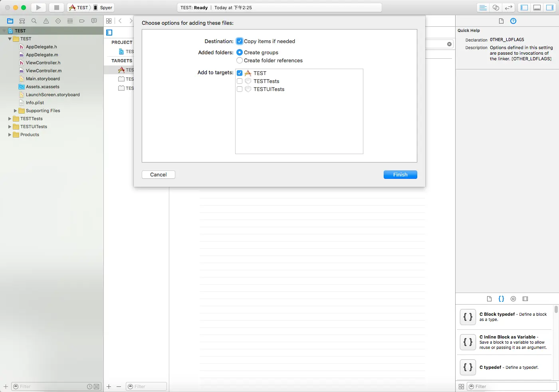Image resolution: width=559 pixels, height=392 pixels.
Task: Show the File inspector
Action: click(501, 21)
